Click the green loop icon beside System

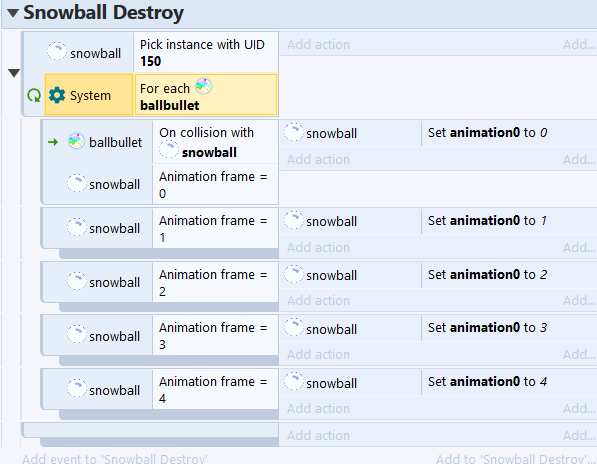pos(34,95)
